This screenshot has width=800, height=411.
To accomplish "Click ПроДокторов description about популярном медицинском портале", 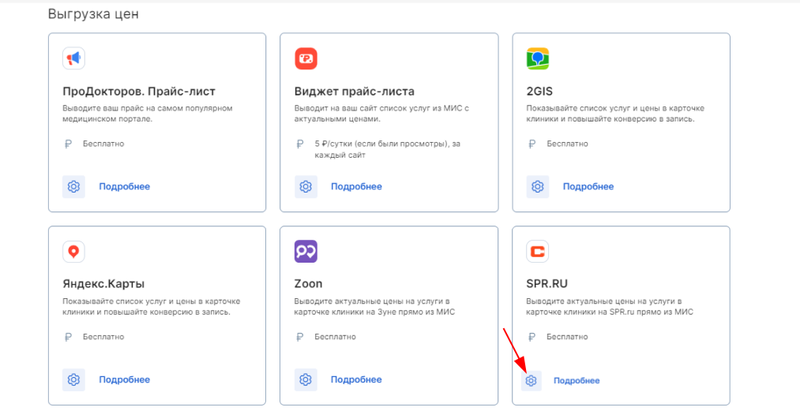I will [147, 114].
